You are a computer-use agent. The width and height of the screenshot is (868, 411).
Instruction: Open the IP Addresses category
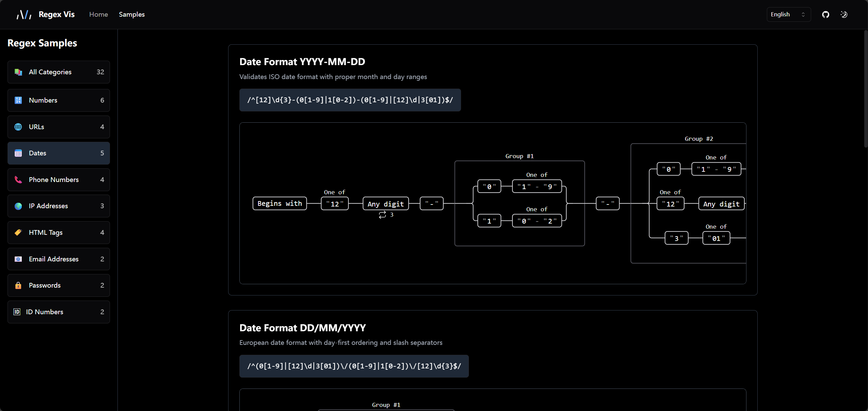coord(59,206)
